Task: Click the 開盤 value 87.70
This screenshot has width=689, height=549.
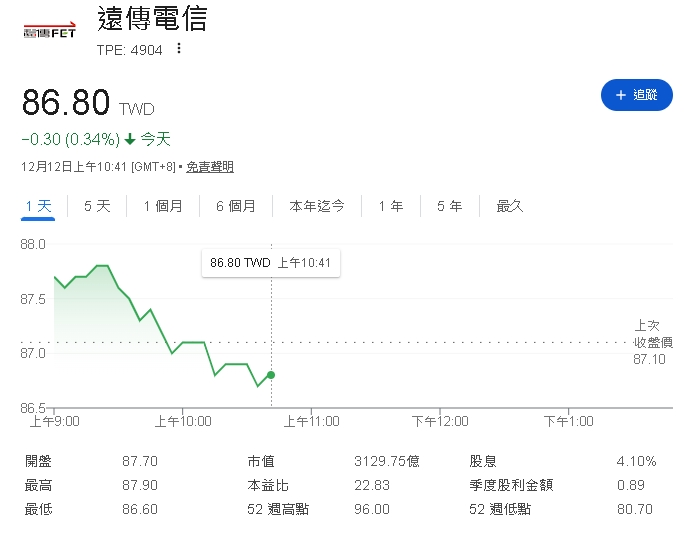Action: (140, 461)
